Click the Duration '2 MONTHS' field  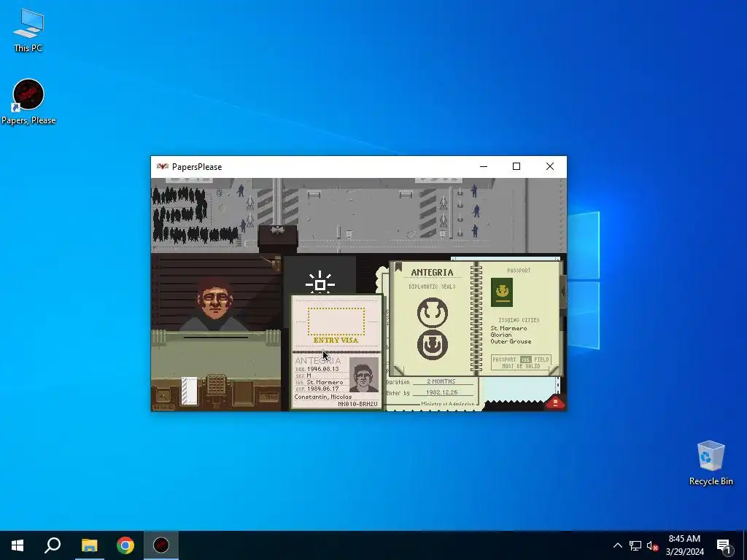(441, 381)
